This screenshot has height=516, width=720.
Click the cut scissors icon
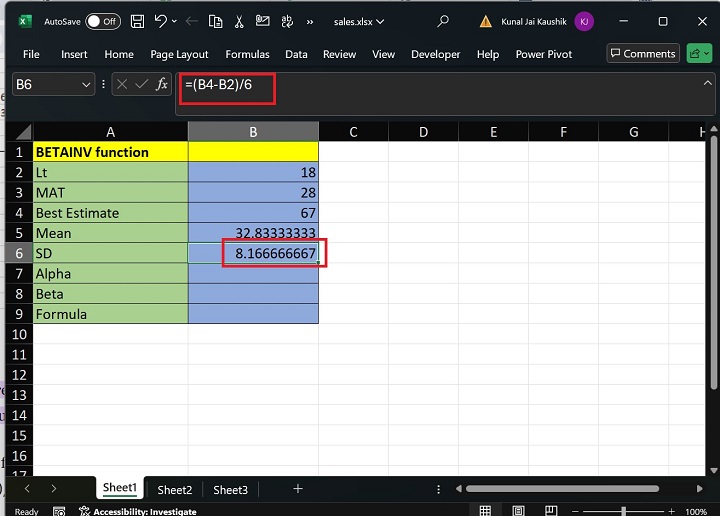(x=239, y=21)
